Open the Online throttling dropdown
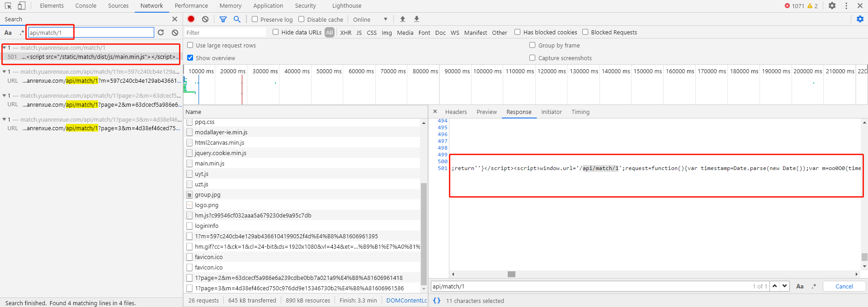The height and width of the screenshot is (307, 868). 370,19
